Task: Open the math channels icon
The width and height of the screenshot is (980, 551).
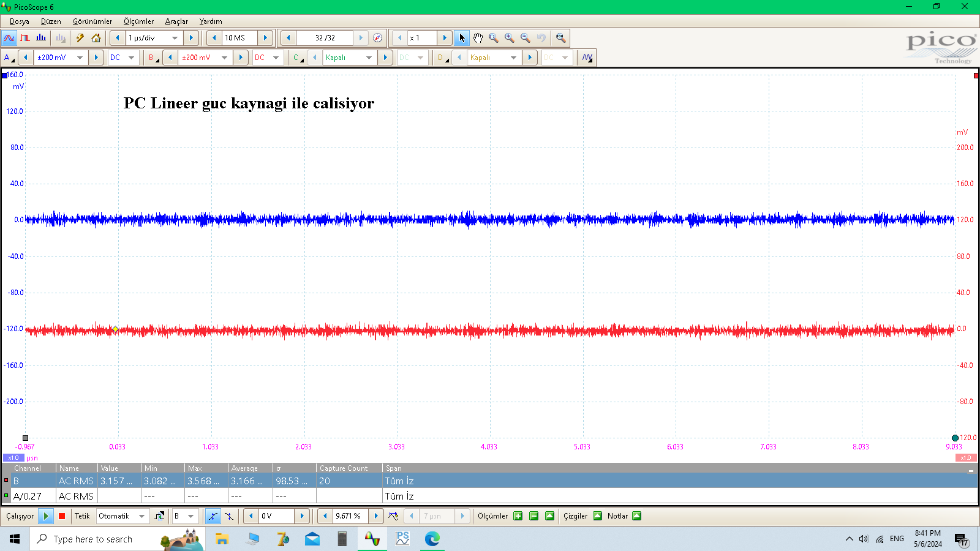Action: point(587,58)
